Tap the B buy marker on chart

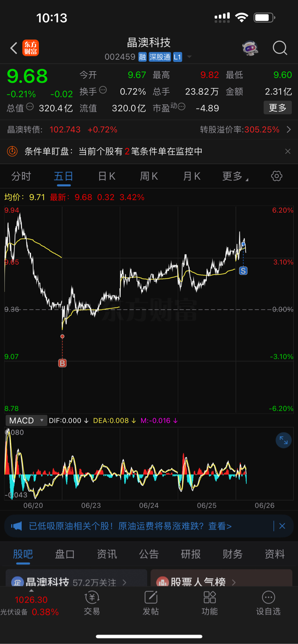pos(62,363)
